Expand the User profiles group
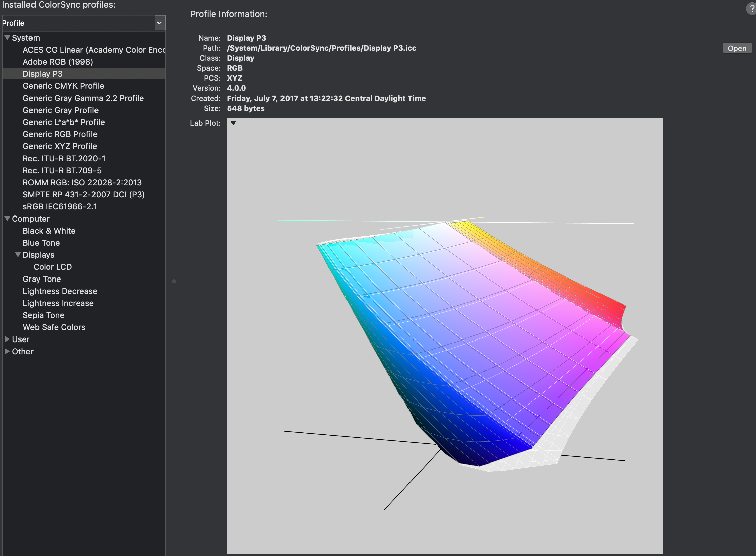Screen dimensions: 756x556 [x=7, y=339]
